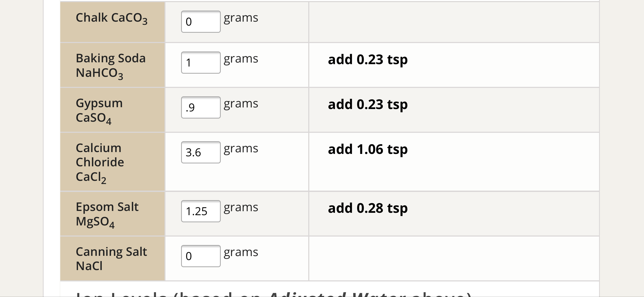Click the Epsom Salt input showing 1.25
The height and width of the screenshot is (297, 644).
point(201,211)
